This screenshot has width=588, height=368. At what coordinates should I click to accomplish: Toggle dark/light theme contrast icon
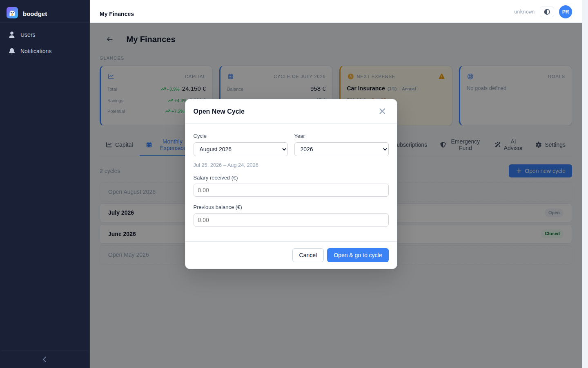click(547, 12)
